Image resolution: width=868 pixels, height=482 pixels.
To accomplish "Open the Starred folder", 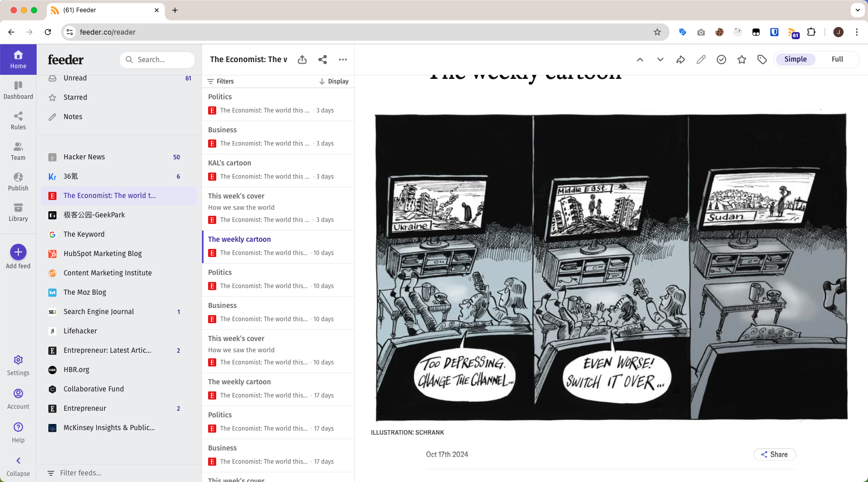I will coord(119,97).
